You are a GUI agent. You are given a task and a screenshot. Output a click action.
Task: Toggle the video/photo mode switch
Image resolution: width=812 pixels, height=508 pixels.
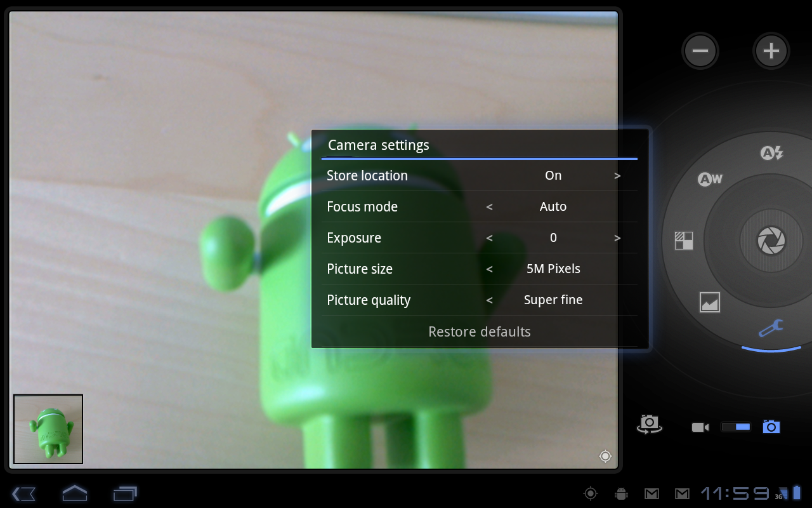click(736, 427)
